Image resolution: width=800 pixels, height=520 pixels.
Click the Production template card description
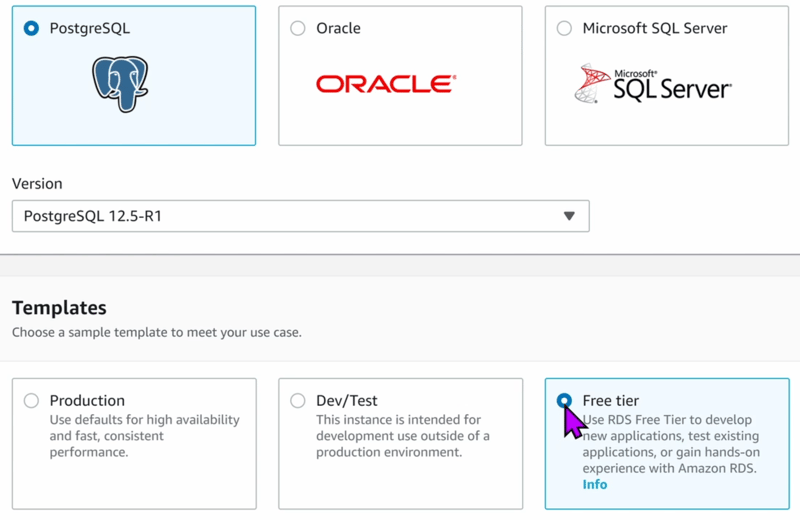click(144, 436)
